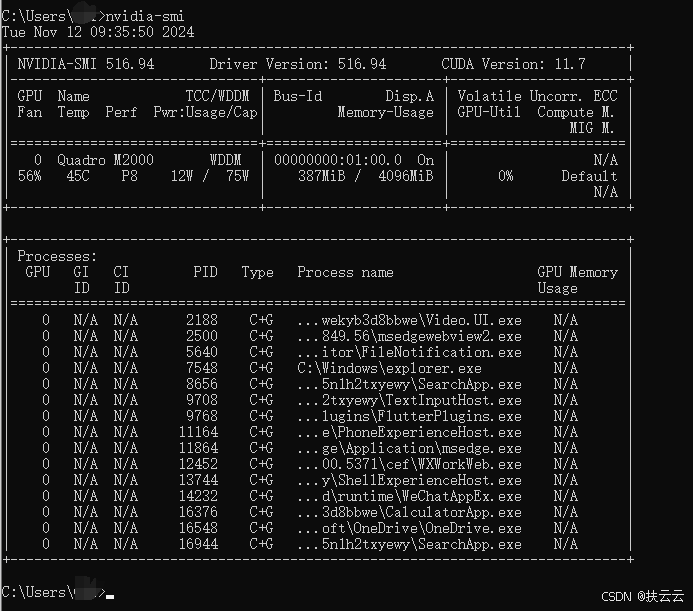Click the ShellExperienceHost.exe process name

409,480
